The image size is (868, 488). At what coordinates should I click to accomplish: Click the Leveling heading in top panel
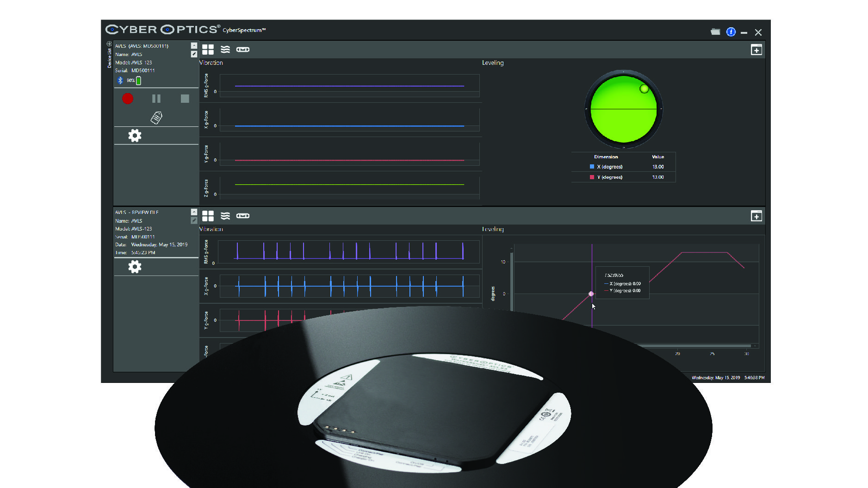[493, 63]
